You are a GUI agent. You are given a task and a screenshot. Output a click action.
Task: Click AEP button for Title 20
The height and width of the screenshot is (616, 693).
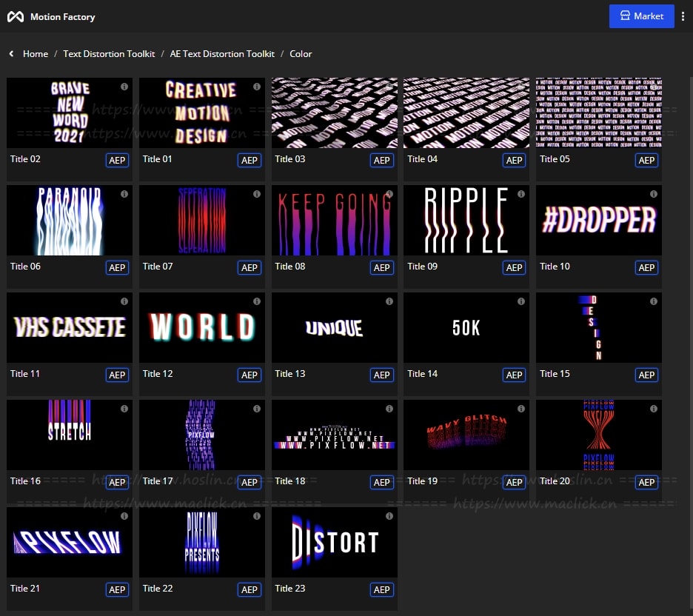646,483
